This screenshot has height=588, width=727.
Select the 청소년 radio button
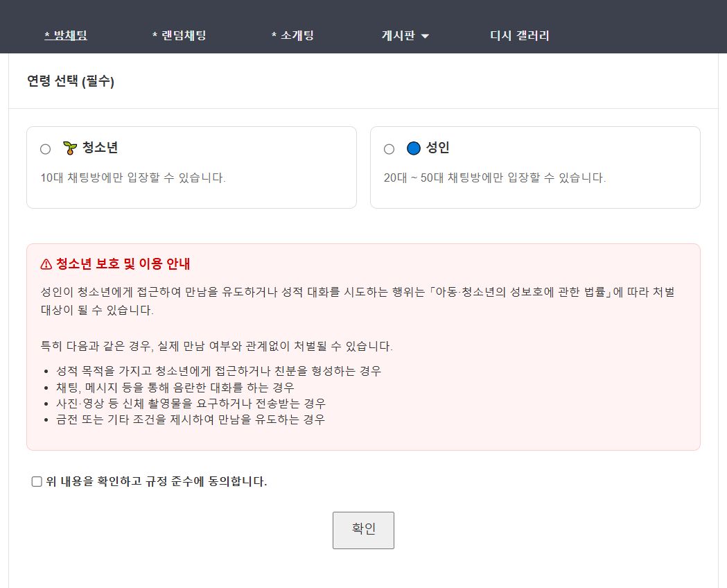(46, 149)
